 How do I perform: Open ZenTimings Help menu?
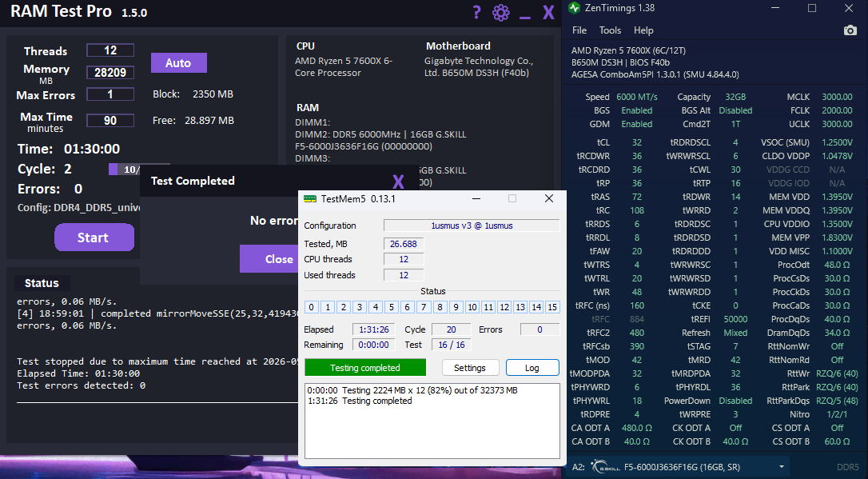tap(643, 30)
